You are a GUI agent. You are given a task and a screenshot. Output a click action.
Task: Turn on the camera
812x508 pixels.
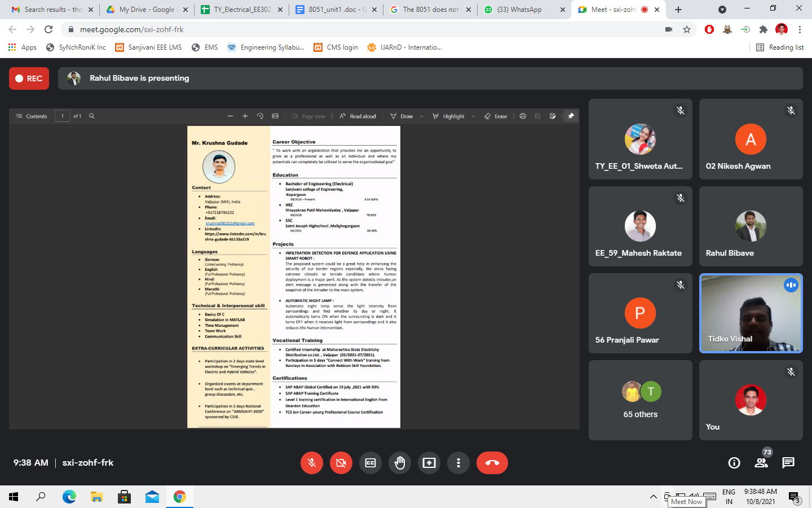(341, 463)
